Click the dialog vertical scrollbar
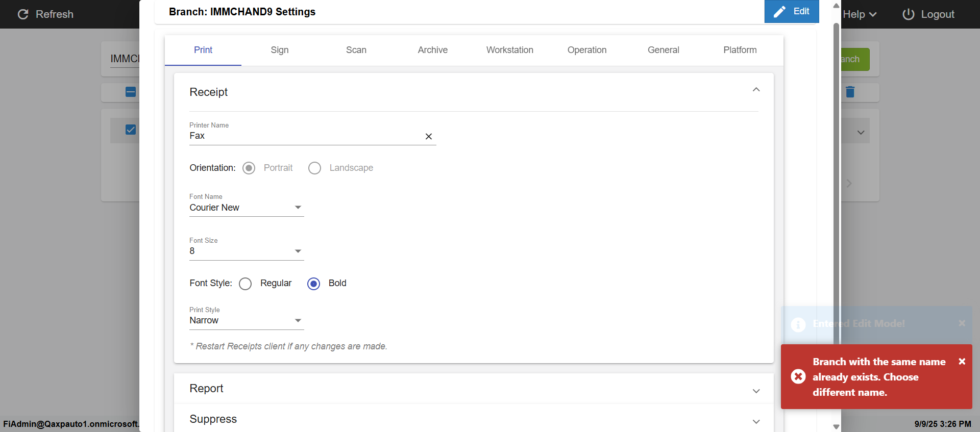Viewport: 980px width, 432px height. click(x=836, y=204)
